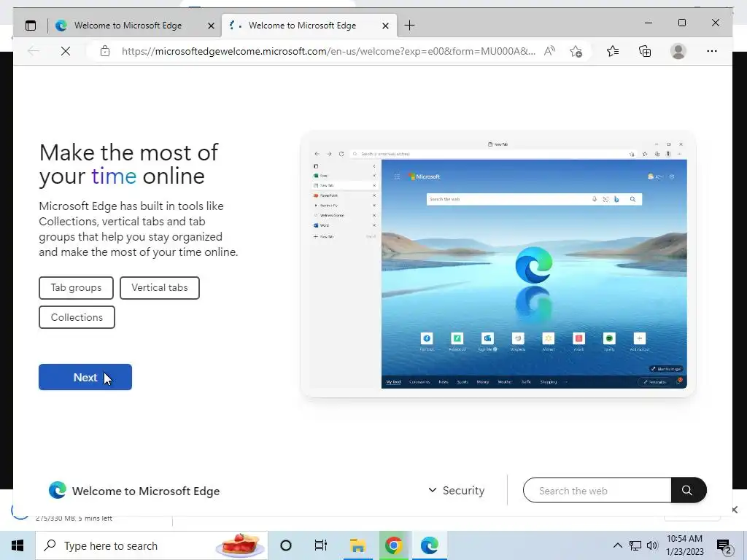Open Google Chrome from taskbar

393,545
